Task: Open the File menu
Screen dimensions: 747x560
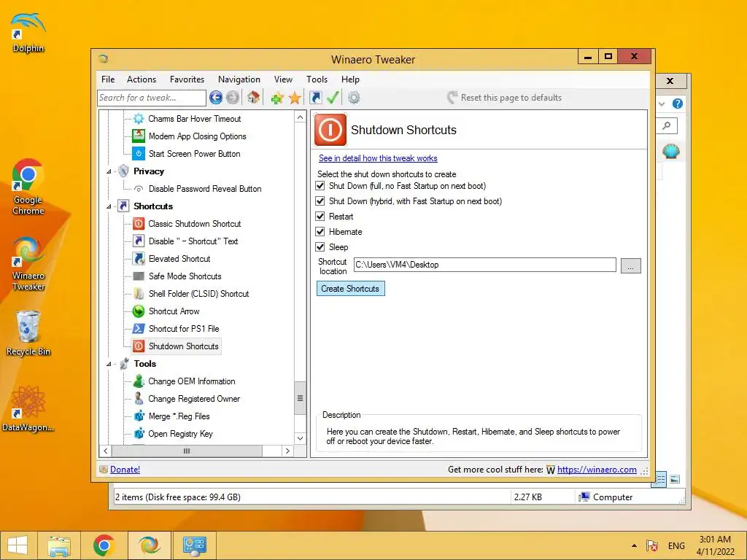Action: pyautogui.click(x=108, y=79)
